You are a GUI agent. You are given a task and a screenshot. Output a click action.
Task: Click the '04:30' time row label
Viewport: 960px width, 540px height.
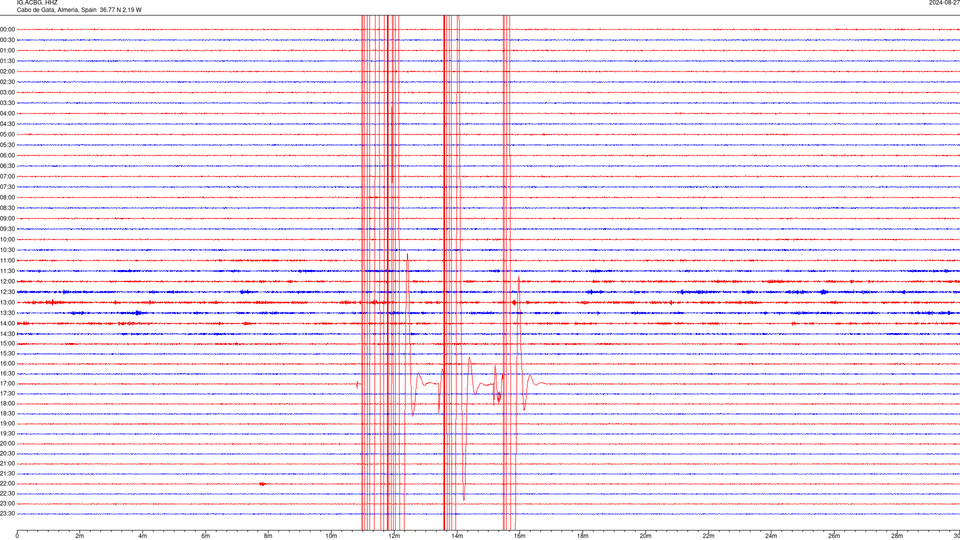point(7,124)
